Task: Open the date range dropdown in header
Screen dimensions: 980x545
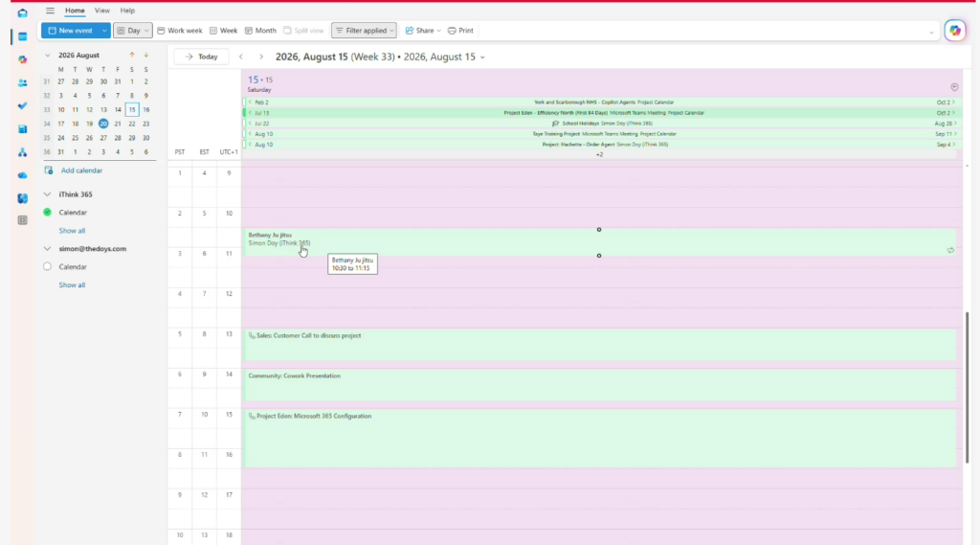Action: pos(482,57)
